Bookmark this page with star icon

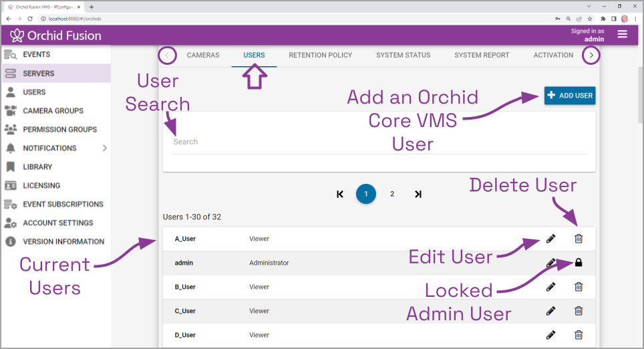pos(590,19)
